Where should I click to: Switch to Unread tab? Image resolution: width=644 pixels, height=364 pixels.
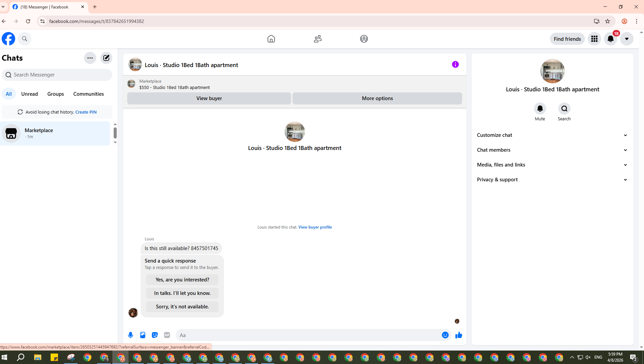pos(30,94)
